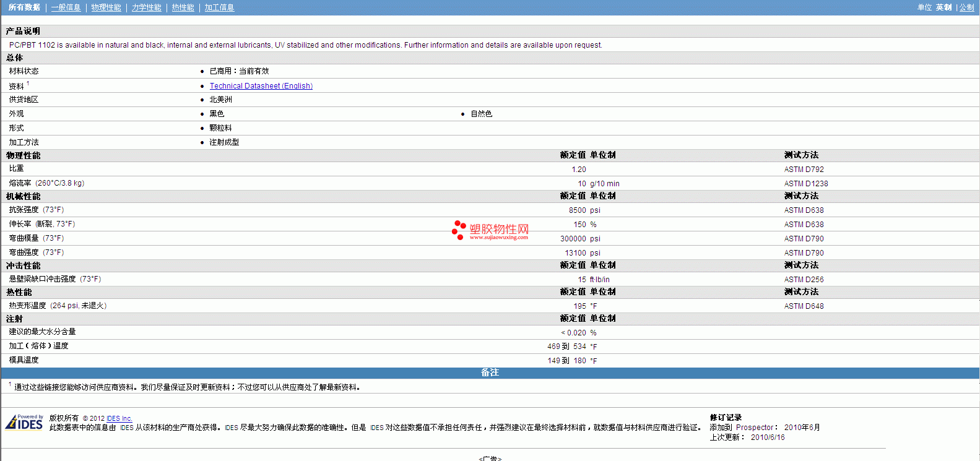Image resolution: width=980 pixels, height=461 pixels.
Task: Click the 模具温度 row label
Action: pos(24,360)
